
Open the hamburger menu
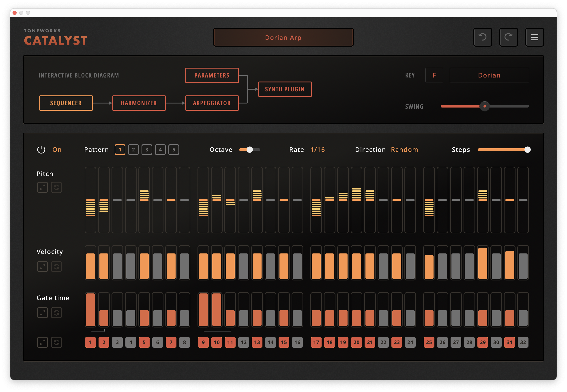tap(535, 37)
